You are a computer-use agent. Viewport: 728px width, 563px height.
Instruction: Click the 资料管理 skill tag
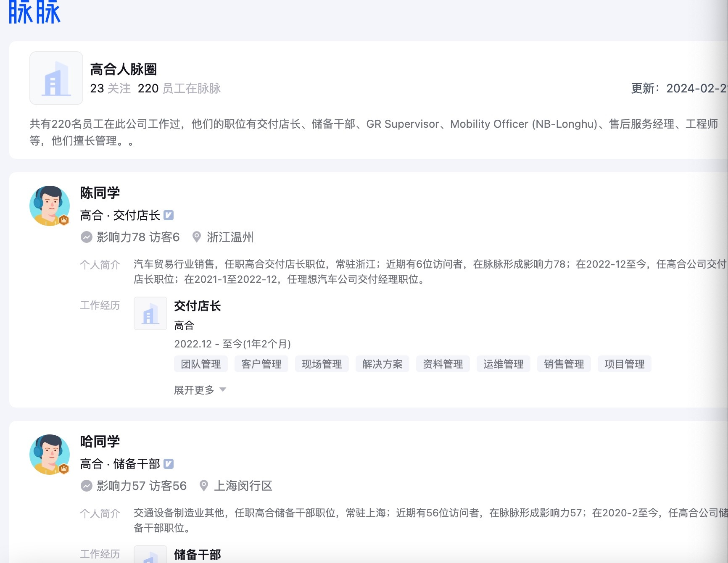(x=443, y=364)
